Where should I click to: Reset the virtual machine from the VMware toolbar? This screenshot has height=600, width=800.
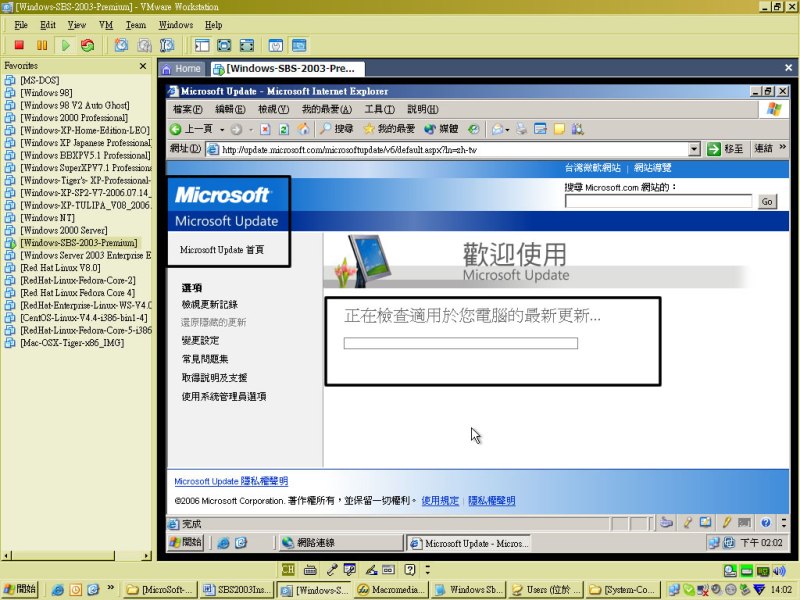pyautogui.click(x=88, y=45)
